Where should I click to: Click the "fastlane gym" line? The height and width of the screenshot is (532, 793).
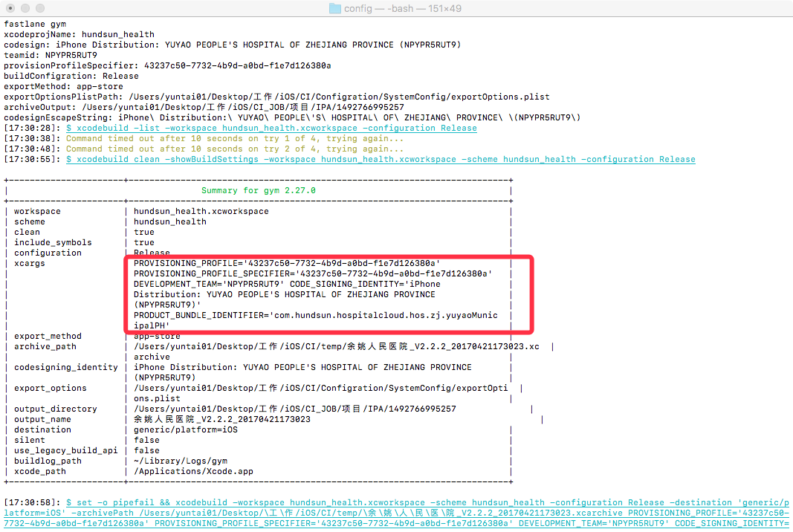[35, 25]
